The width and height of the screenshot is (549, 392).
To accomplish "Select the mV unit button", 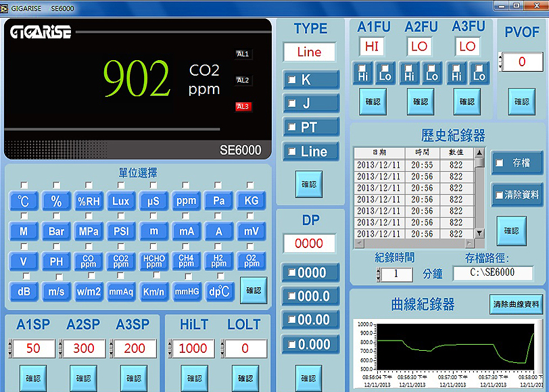I will pos(251,231).
